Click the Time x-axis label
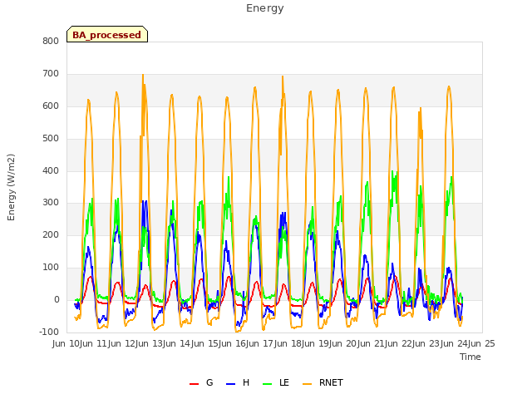The image size is (532, 399). click(x=470, y=357)
